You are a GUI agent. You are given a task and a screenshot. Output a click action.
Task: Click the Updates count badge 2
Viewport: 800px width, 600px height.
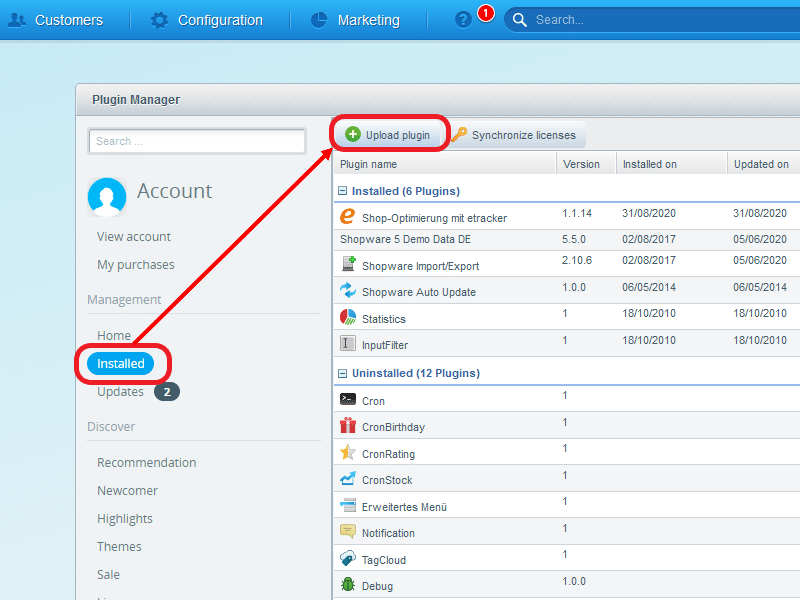click(167, 392)
